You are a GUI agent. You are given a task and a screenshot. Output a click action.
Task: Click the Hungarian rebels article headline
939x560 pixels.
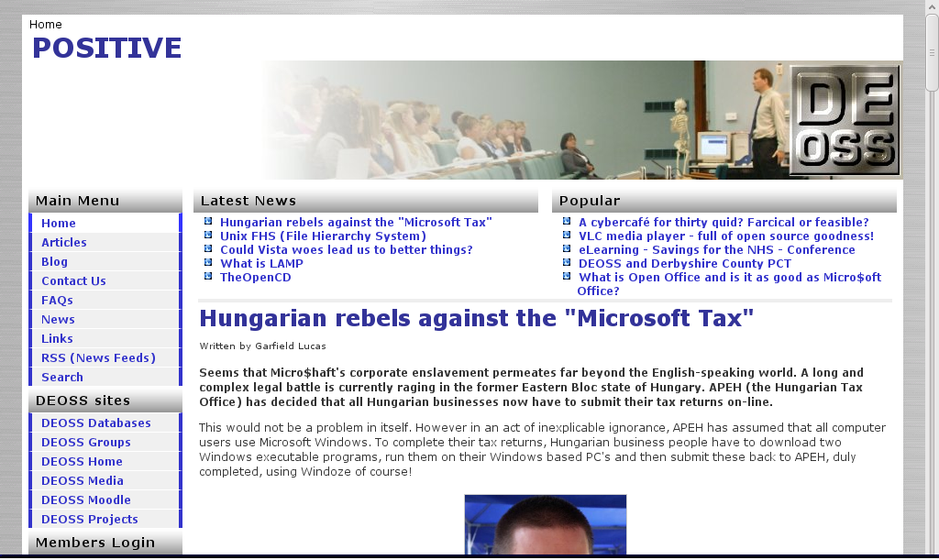pos(476,319)
